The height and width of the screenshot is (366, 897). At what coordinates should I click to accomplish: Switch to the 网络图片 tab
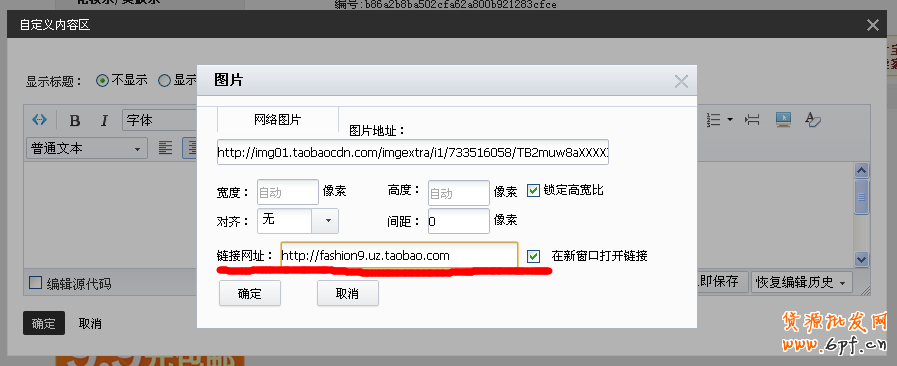pyautogui.click(x=277, y=120)
